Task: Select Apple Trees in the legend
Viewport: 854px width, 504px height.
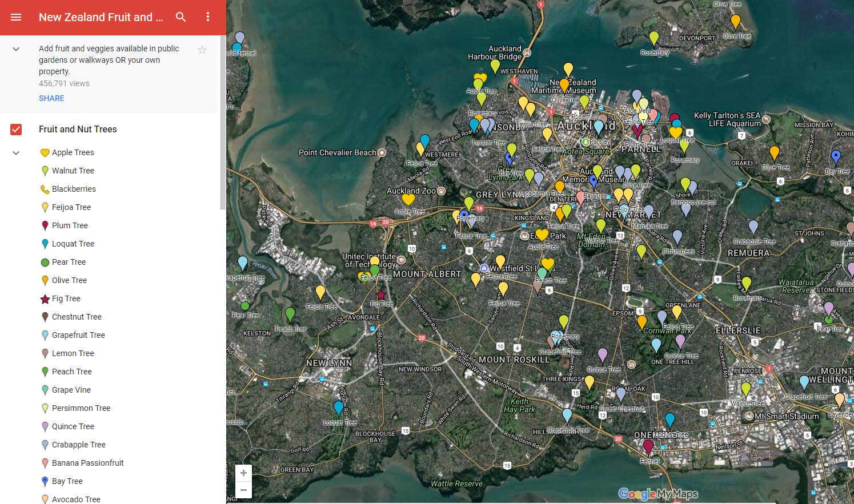Action: click(73, 152)
